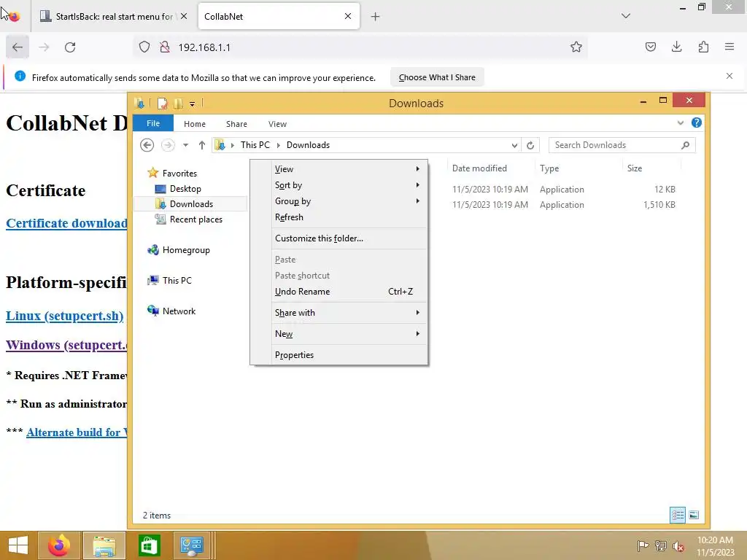Go back in Firefox navigation toolbar
The width and height of the screenshot is (747, 560).
[18, 47]
